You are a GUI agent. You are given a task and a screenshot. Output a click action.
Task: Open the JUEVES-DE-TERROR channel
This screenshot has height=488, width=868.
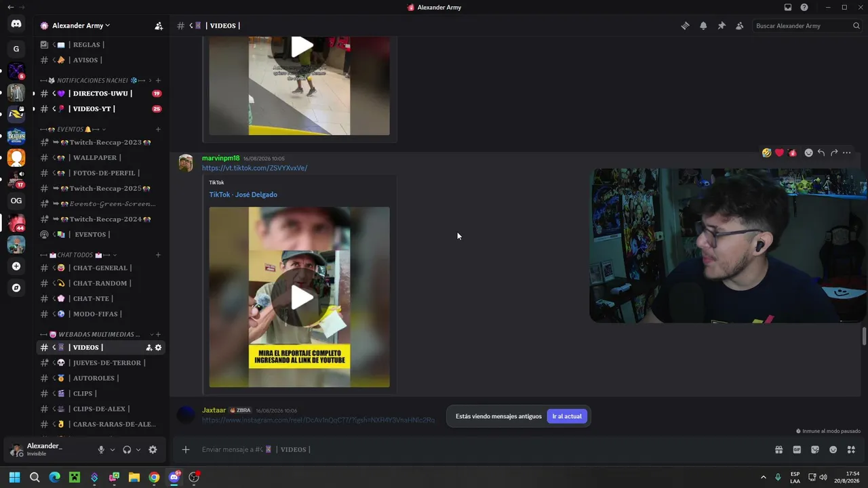click(x=102, y=363)
